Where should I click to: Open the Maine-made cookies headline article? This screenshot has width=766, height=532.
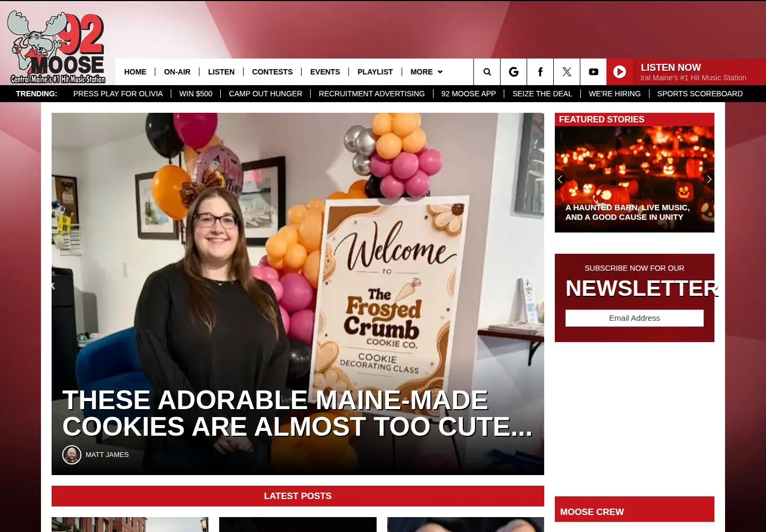(297, 413)
